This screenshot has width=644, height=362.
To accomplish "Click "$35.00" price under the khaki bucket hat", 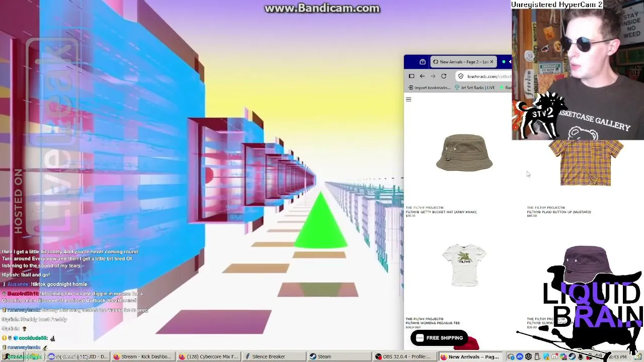I will pyautogui.click(x=411, y=216).
